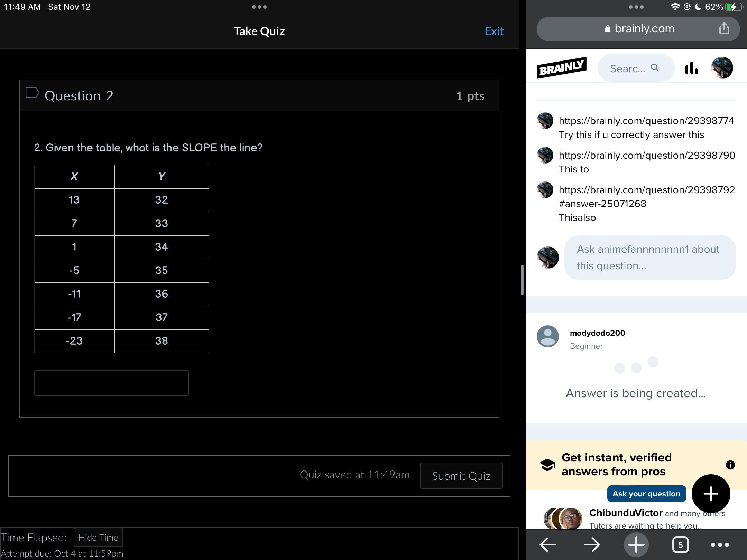Go forward with the browser forward arrow
747x560 pixels.
[592, 545]
